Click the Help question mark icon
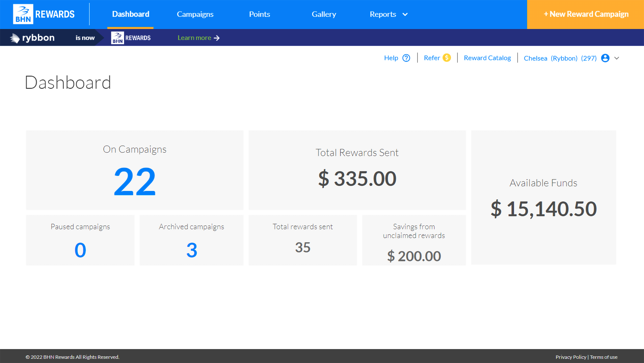The image size is (644, 363). tap(406, 58)
